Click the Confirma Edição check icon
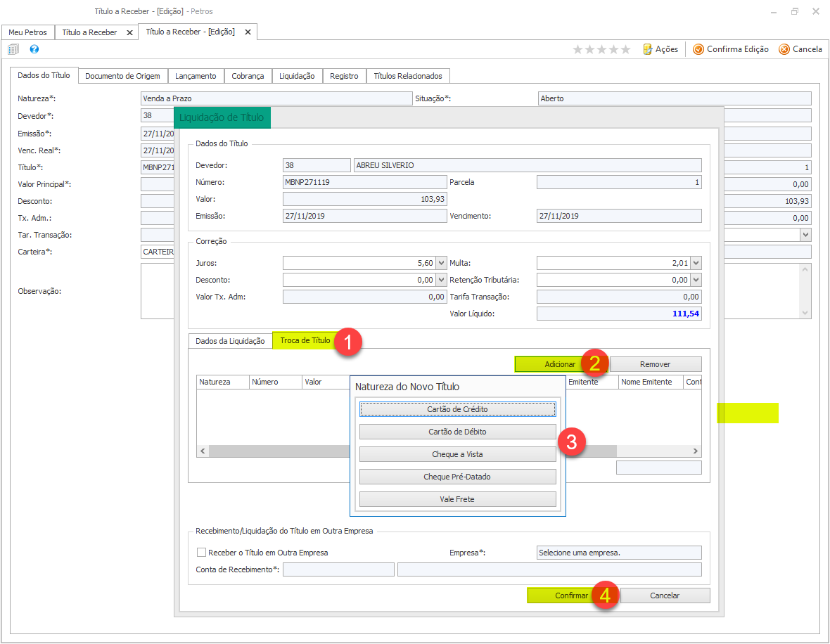This screenshot has height=644, width=830. (x=698, y=49)
